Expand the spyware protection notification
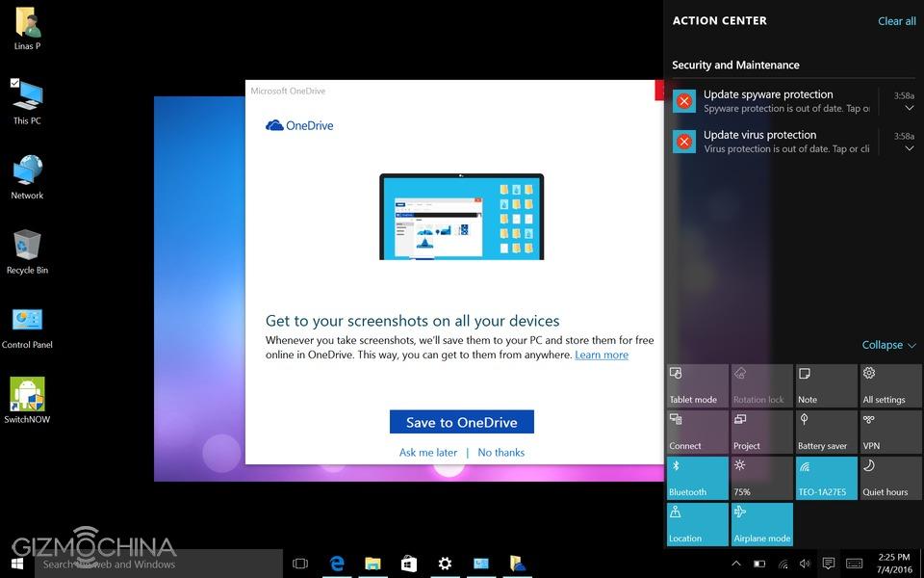The width and height of the screenshot is (924, 578). [x=910, y=108]
